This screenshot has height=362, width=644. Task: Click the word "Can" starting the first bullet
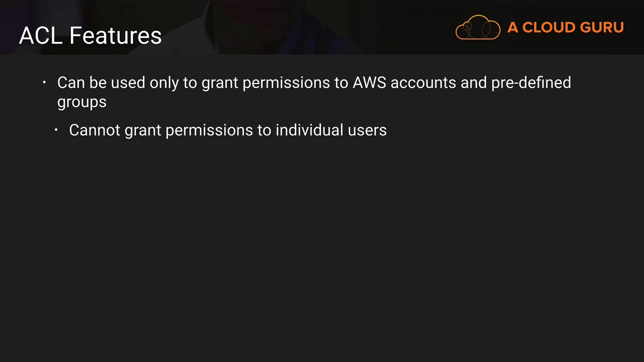70,82
